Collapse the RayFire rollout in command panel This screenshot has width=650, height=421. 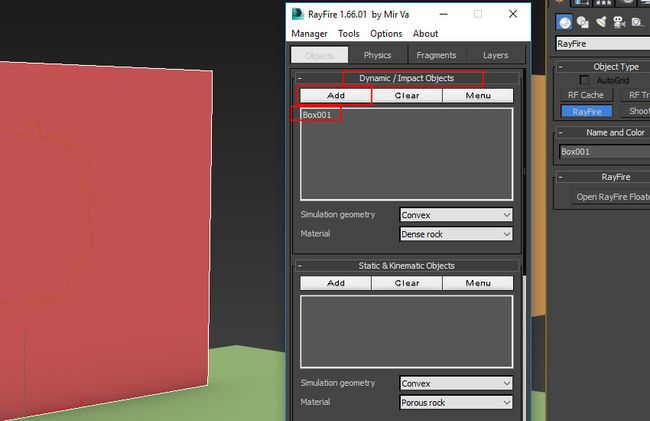click(560, 177)
